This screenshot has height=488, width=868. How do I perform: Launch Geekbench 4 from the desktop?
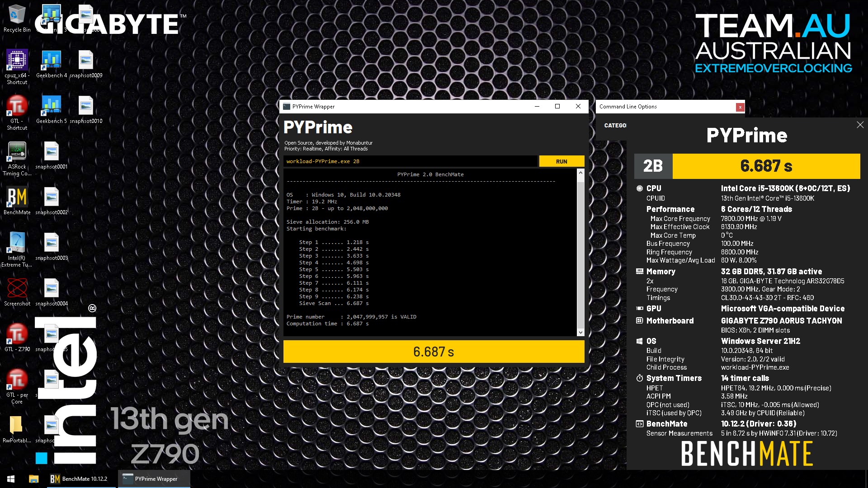(x=51, y=64)
